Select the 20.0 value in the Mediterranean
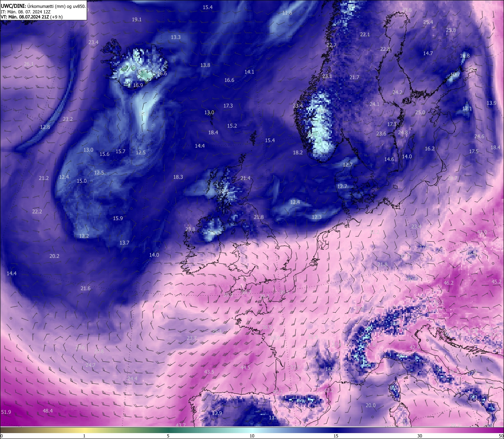The image size is (504, 439). pos(371,405)
